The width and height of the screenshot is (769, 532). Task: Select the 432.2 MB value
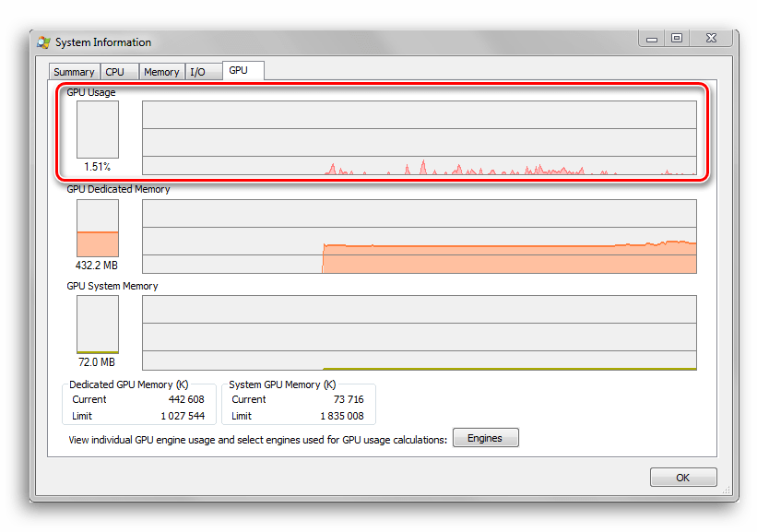[x=97, y=266]
